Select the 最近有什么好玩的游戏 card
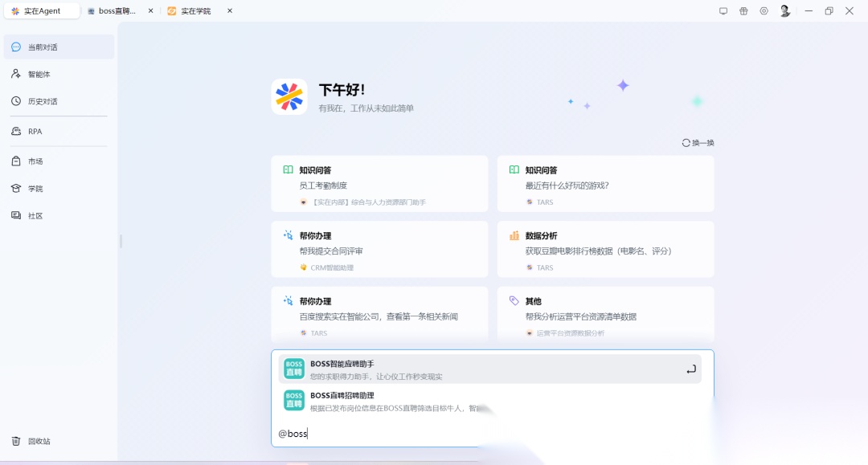Viewport: 868px width, 465px height. (606, 184)
